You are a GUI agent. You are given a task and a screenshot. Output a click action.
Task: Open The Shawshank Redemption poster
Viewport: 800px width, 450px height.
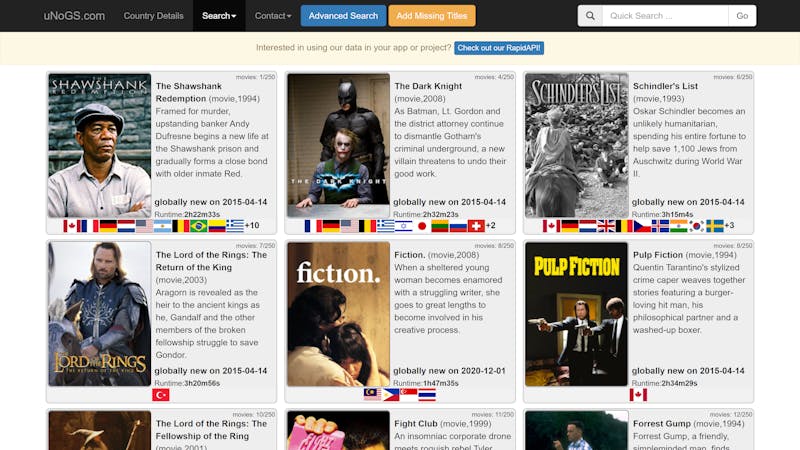pos(99,145)
